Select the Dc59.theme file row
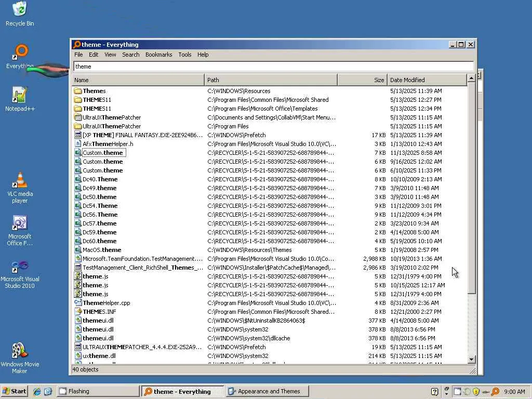The width and height of the screenshot is (532, 399). click(x=270, y=232)
